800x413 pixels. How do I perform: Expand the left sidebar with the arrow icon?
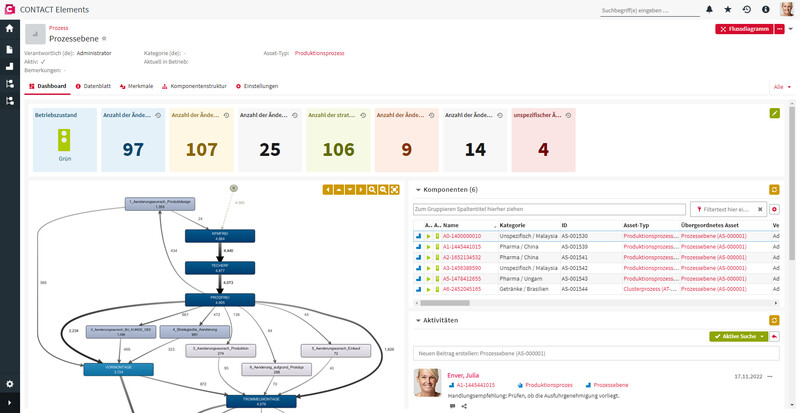(9, 403)
